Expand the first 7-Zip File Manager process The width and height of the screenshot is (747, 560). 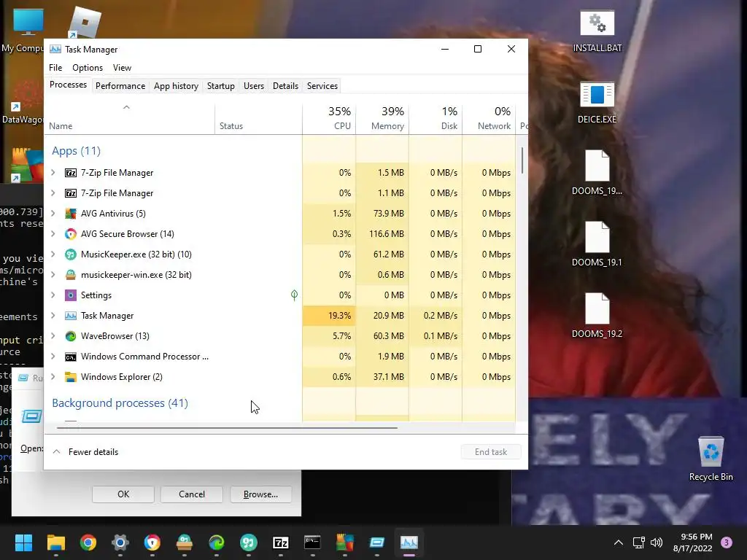pos(53,173)
